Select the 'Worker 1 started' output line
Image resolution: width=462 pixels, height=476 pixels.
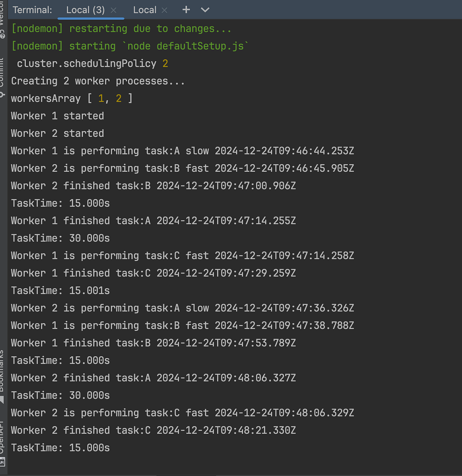coord(57,116)
